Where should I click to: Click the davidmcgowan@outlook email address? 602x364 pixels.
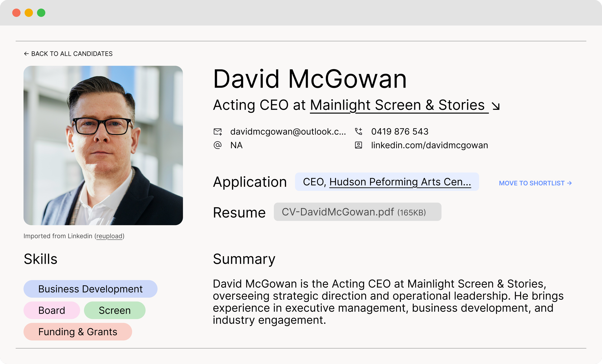288,132
